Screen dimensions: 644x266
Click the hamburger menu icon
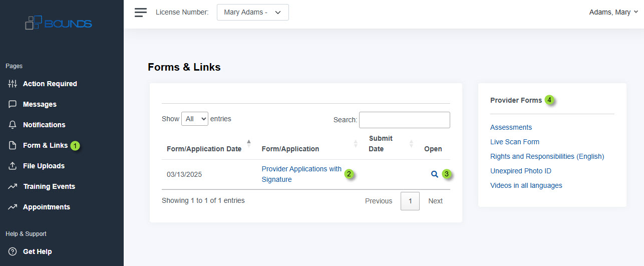coord(140,12)
